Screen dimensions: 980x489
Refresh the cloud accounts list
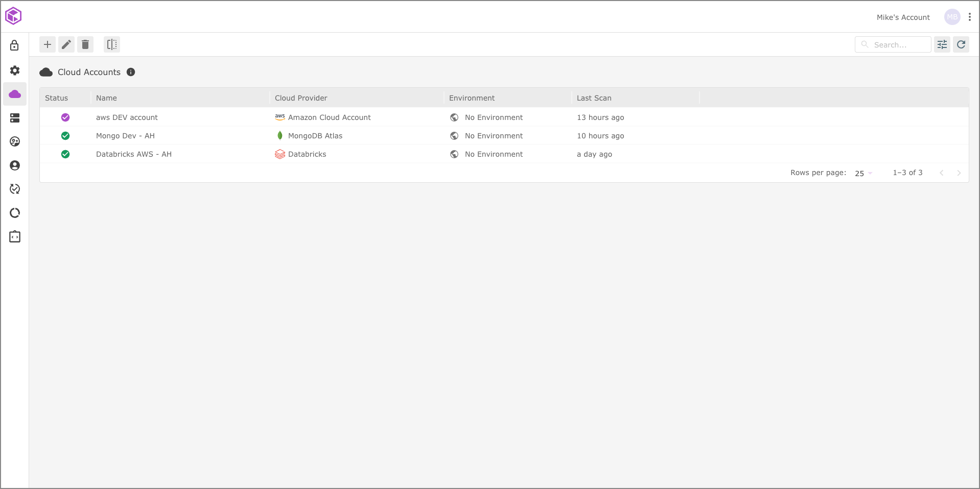(961, 44)
